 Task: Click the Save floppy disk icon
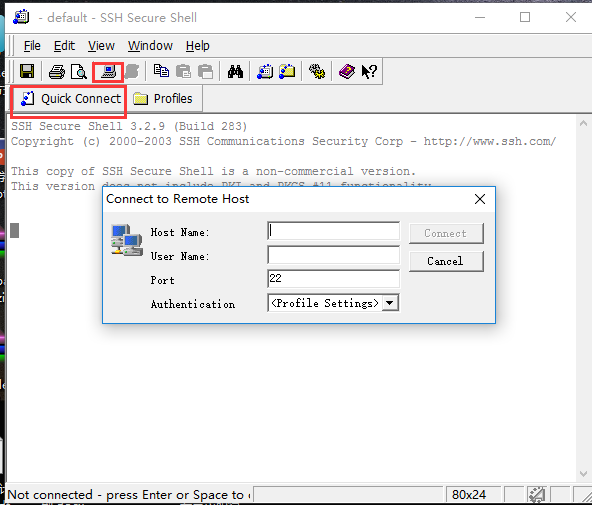pos(27,71)
